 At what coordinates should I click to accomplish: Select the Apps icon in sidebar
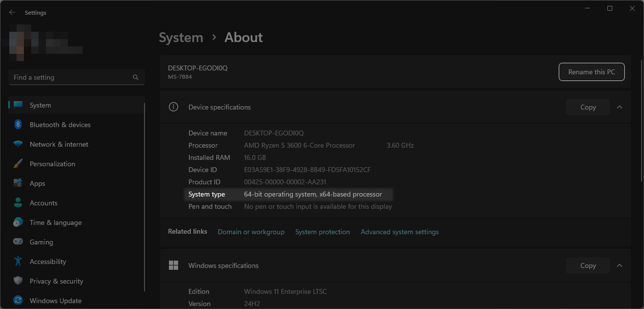coord(18,183)
